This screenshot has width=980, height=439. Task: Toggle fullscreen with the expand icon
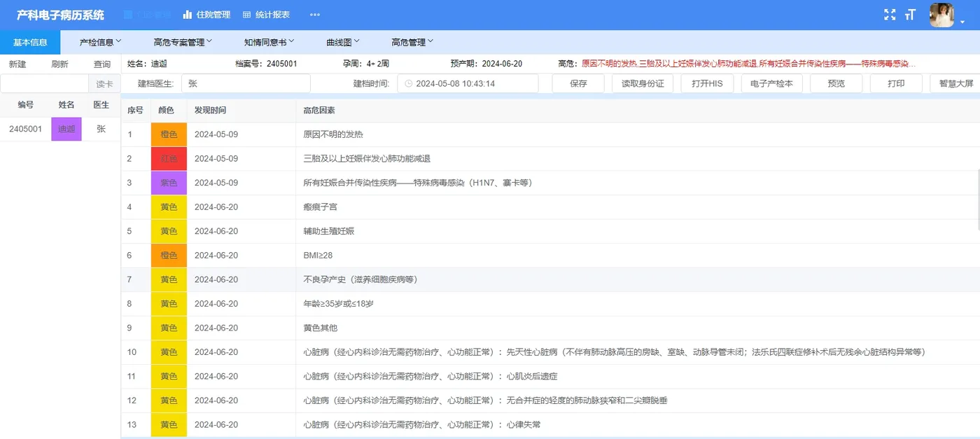click(890, 13)
